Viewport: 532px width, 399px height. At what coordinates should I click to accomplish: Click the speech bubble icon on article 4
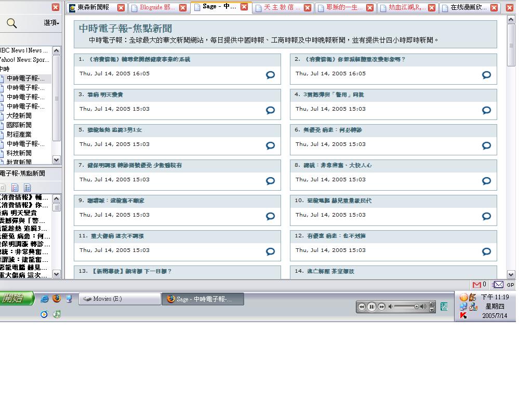pyautogui.click(x=486, y=110)
